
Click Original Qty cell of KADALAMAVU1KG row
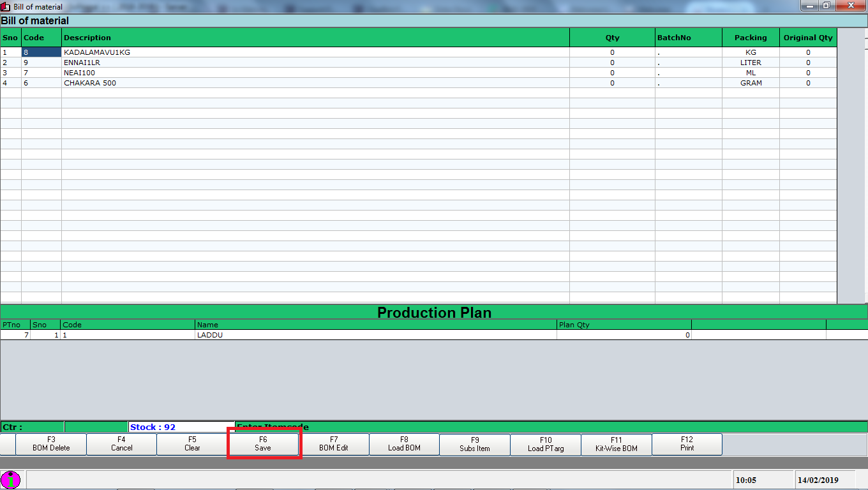click(808, 52)
